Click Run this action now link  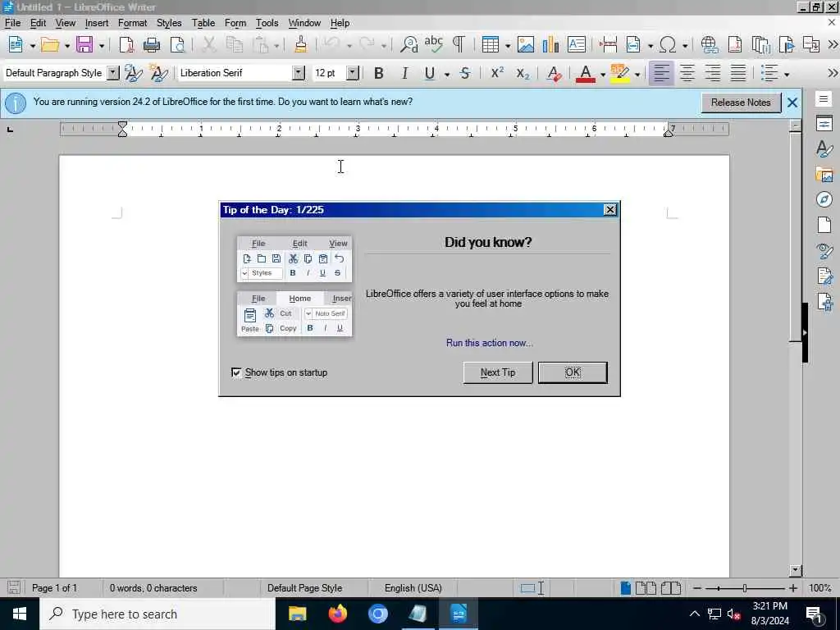click(x=490, y=343)
